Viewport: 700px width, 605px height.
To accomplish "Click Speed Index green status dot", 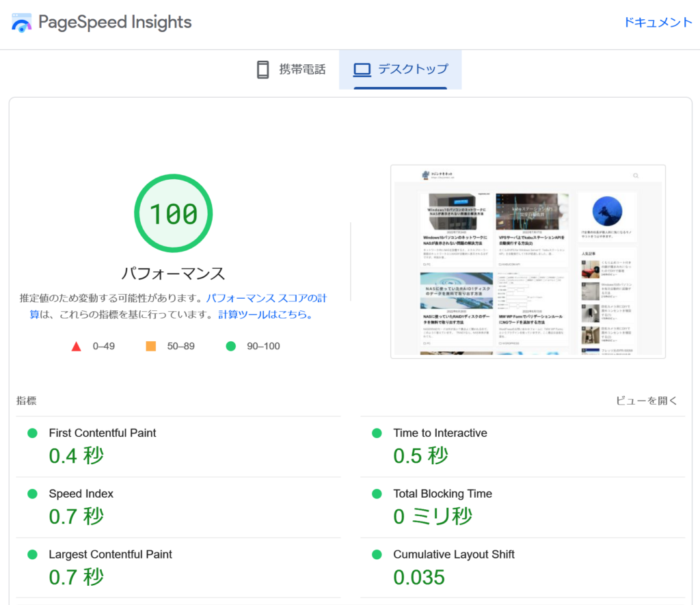I will (x=32, y=494).
